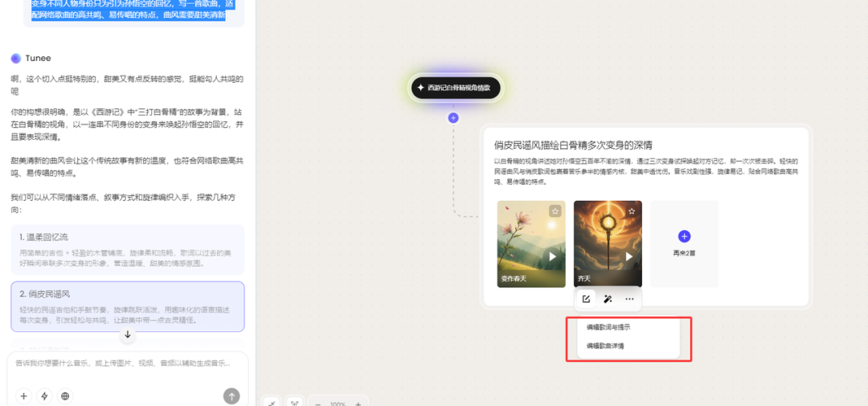This screenshot has width=868, height=406.
Task: Click the purple plus node connector
Action: click(453, 117)
